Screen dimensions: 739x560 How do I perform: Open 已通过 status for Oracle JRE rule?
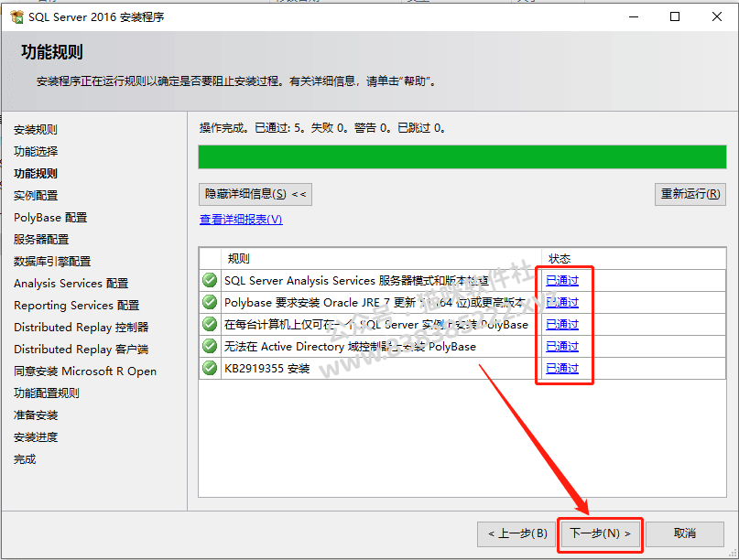pyautogui.click(x=561, y=302)
